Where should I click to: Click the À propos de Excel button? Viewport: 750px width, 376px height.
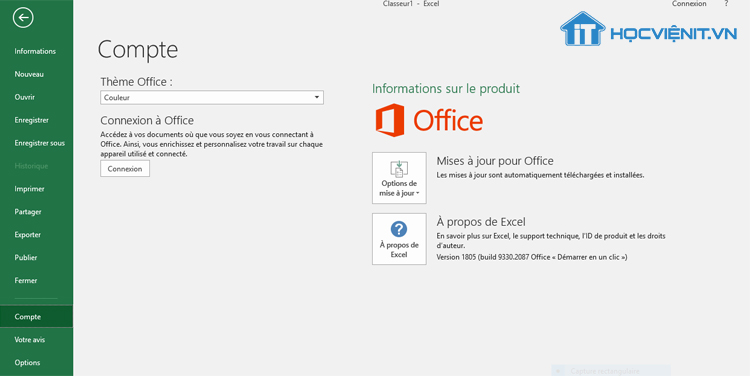(399, 239)
